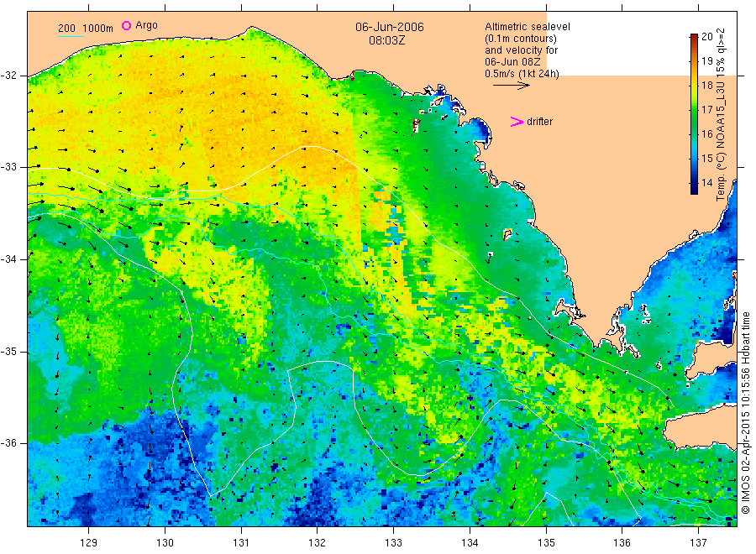Click the 'Altimetric sealevel' legend text
The image size is (756, 554).
pyautogui.click(x=527, y=27)
